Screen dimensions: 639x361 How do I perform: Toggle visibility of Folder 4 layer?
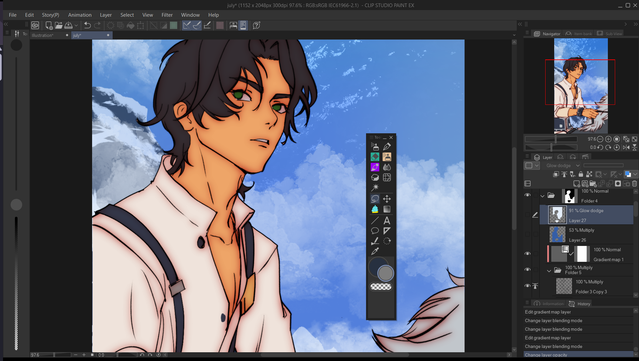click(527, 195)
